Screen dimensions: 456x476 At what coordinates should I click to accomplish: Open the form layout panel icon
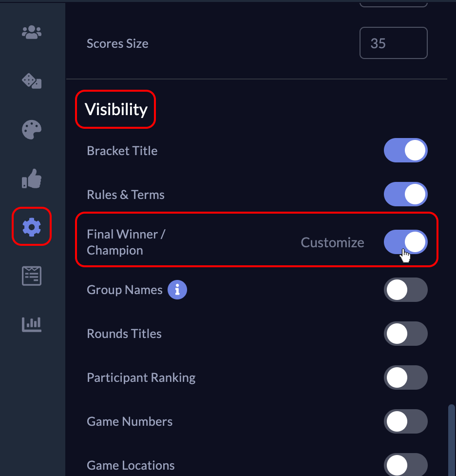pos(32,276)
